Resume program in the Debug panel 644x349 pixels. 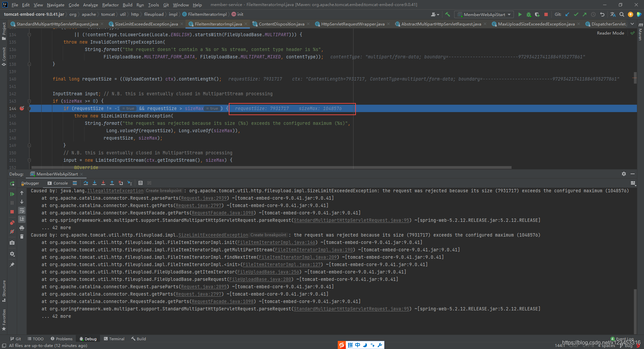[x=12, y=194]
